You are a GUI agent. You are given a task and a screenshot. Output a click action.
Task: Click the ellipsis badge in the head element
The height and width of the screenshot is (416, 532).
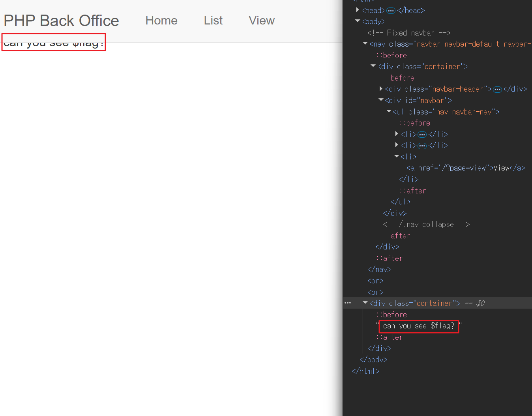(391, 11)
